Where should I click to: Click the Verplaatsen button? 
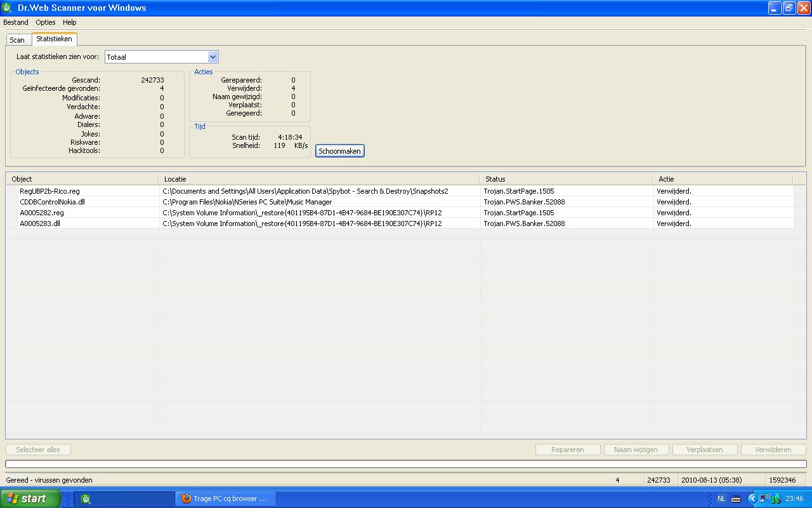(705, 450)
